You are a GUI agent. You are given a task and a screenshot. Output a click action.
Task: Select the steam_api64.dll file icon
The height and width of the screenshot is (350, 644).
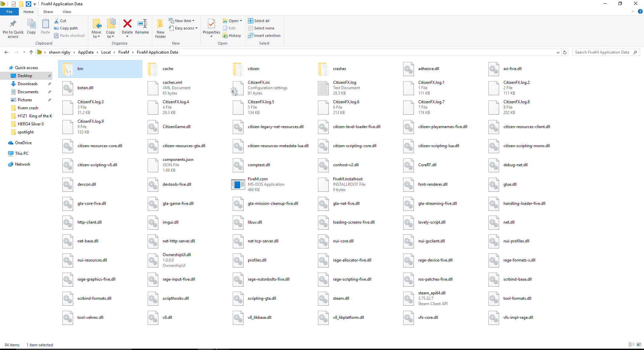pos(409,298)
